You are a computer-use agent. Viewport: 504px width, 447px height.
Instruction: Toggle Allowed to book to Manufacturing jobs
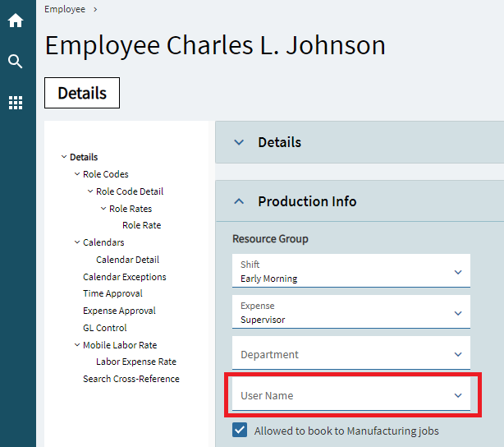tap(240, 430)
